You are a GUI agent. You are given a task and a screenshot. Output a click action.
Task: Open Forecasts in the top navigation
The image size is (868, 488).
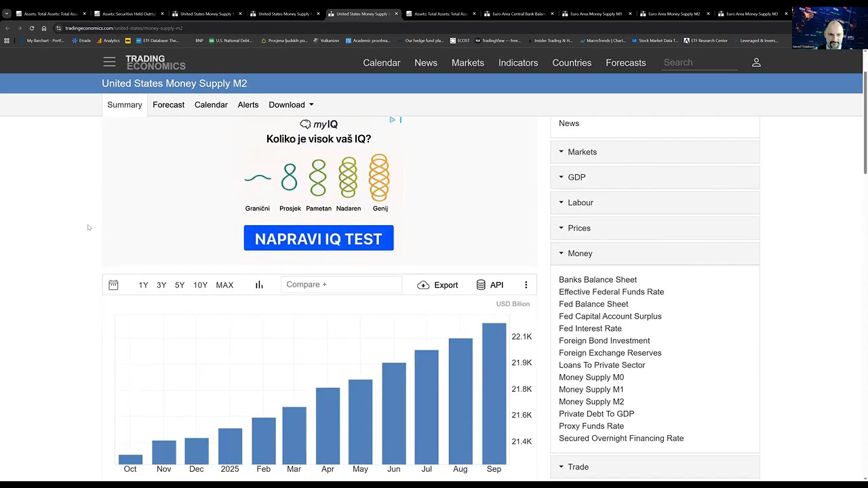pyautogui.click(x=626, y=62)
